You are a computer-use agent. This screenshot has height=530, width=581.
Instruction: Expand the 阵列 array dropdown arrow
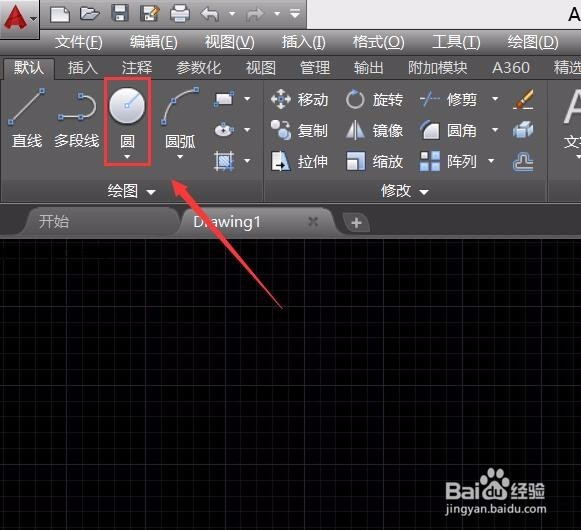tap(491, 161)
